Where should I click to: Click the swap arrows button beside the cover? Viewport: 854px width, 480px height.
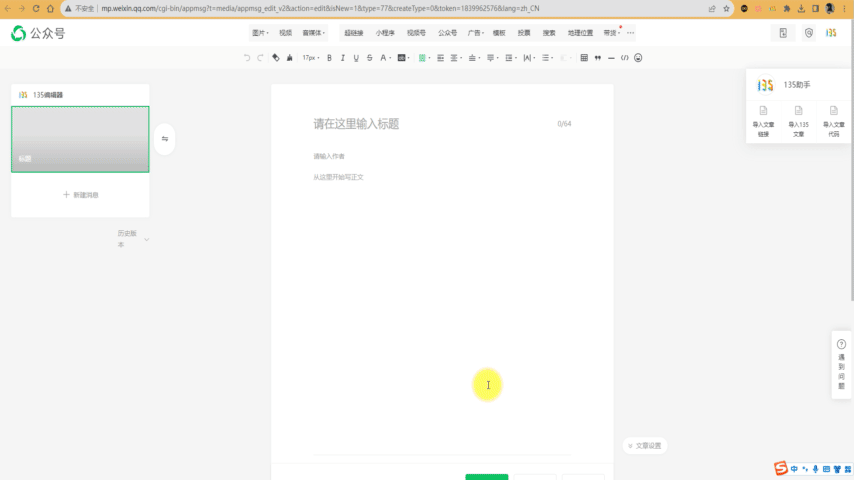pos(165,139)
